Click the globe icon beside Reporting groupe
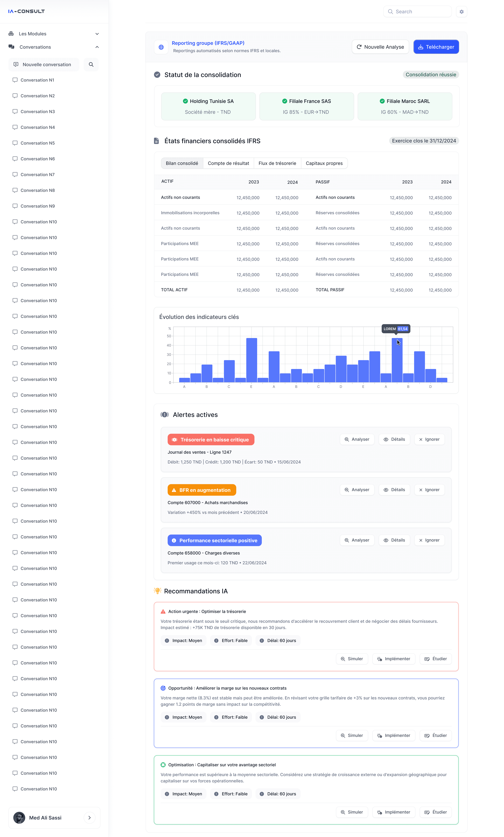The height and width of the screenshot is (837, 504). pyautogui.click(x=161, y=47)
